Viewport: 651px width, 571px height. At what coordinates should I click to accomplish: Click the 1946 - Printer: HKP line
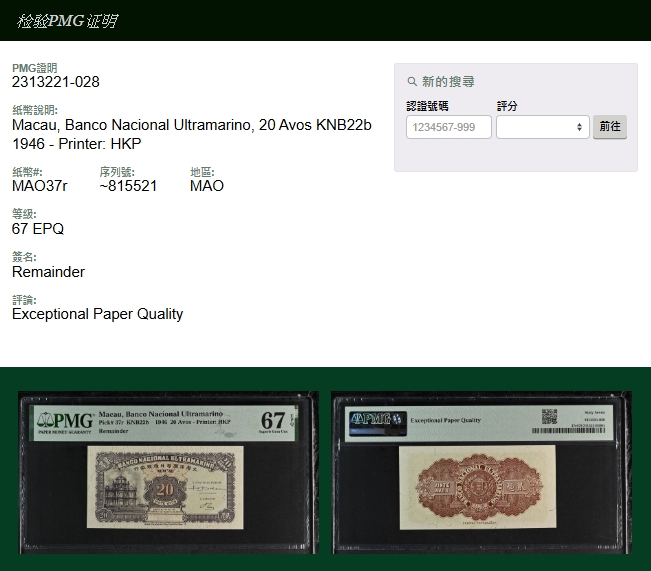coord(77,144)
